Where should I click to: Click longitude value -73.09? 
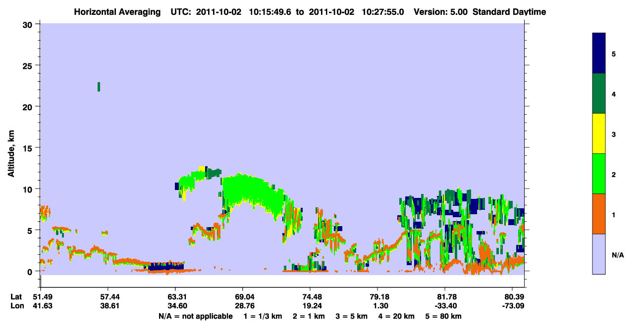coord(512,306)
